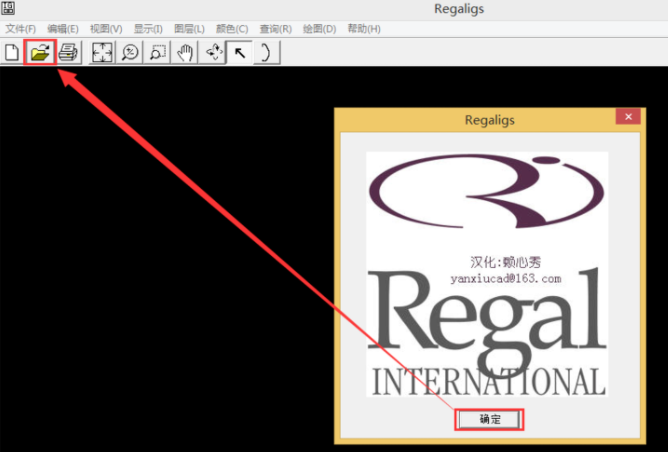Viewport: 668px width, 452px height.
Task: Click the four-way move arrows icon
Action: 213,52
